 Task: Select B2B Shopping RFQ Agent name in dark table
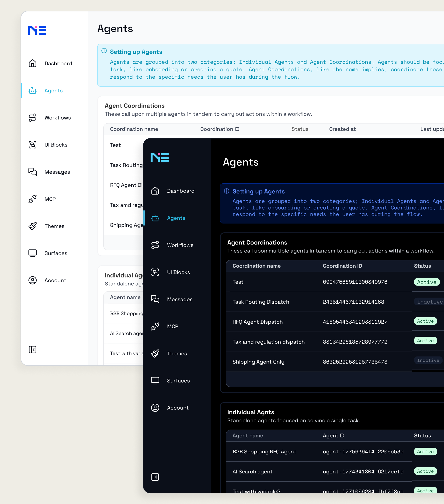tap(264, 451)
